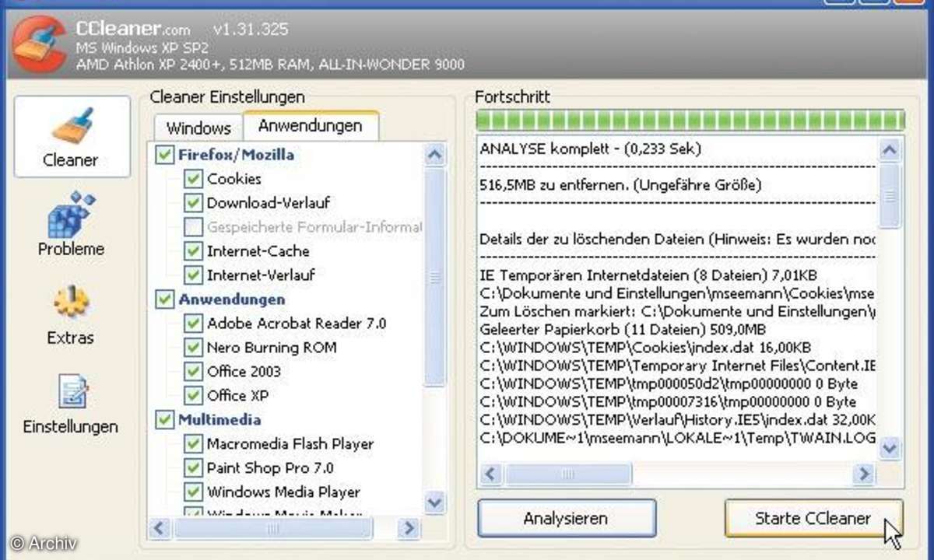This screenshot has height=560, width=934.
Task: Switch to the Windows tab
Action: pyautogui.click(x=198, y=128)
